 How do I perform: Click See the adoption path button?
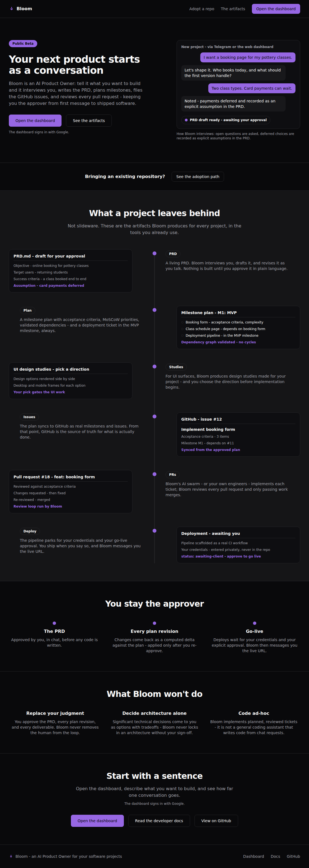tap(198, 177)
